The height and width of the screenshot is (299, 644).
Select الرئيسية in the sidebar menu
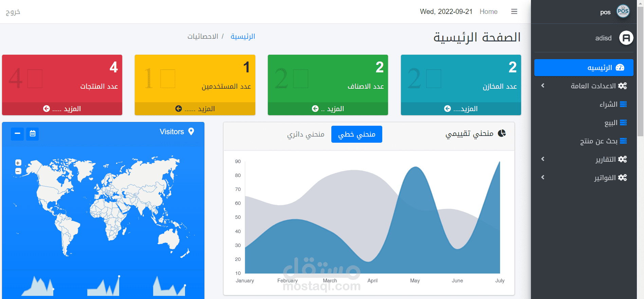click(x=584, y=68)
